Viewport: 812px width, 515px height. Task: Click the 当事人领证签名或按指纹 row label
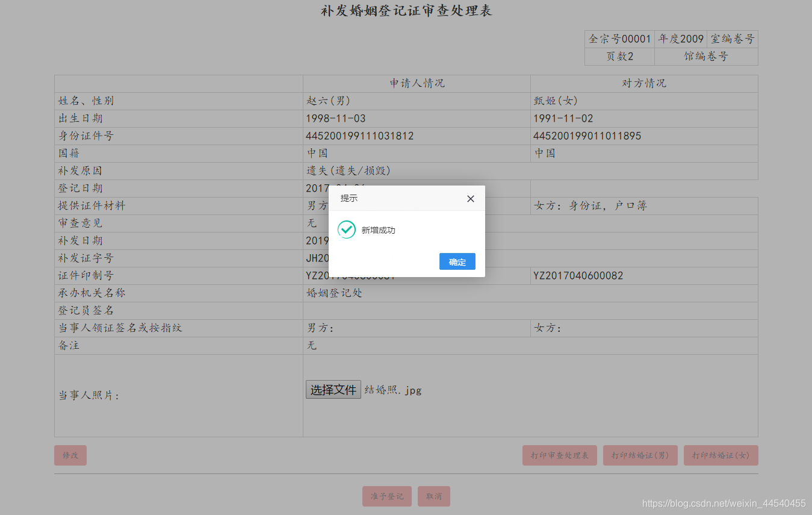click(x=120, y=328)
